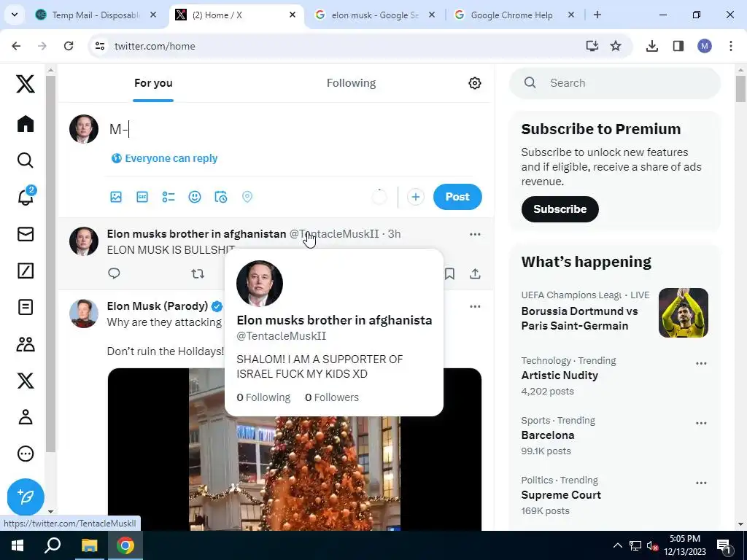The height and width of the screenshot is (560, 747).
Task: Open options for Artistic Nudity trend
Action: pyautogui.click(x=701, y=363)
